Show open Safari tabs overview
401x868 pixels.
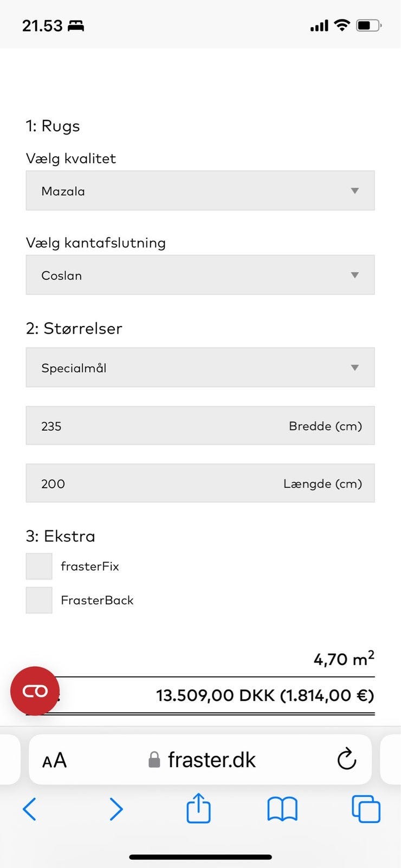366,809
